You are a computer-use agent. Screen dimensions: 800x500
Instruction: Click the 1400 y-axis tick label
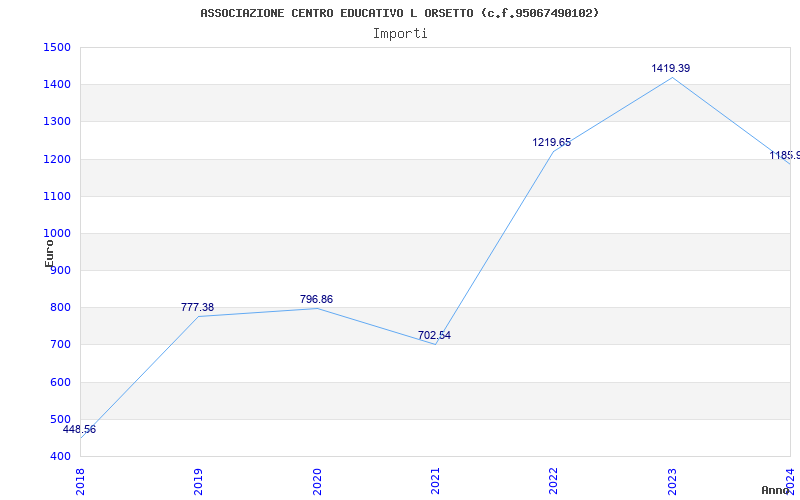[57, 85]
